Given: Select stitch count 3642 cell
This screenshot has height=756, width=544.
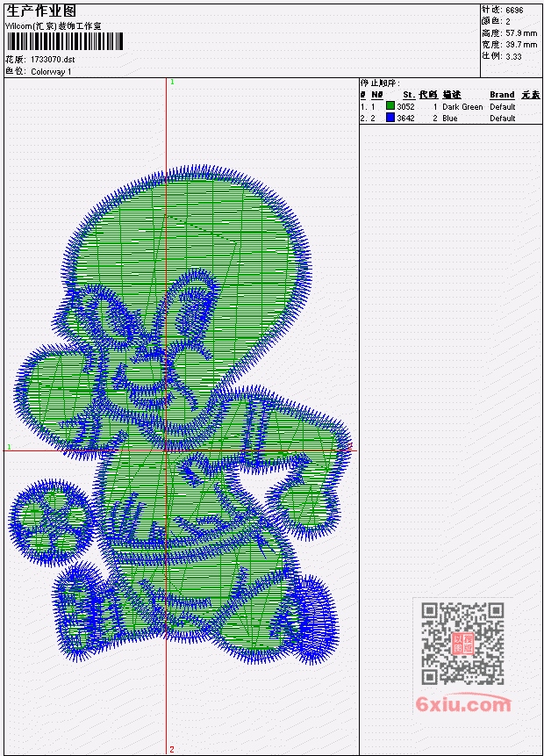Looking at the screenshot, I should 405,119.
